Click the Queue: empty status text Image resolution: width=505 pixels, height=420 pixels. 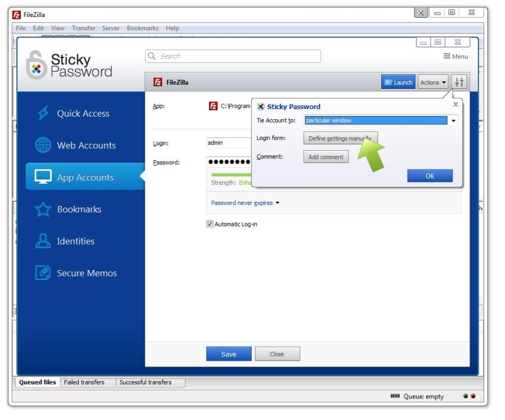(x=424, y=397)
